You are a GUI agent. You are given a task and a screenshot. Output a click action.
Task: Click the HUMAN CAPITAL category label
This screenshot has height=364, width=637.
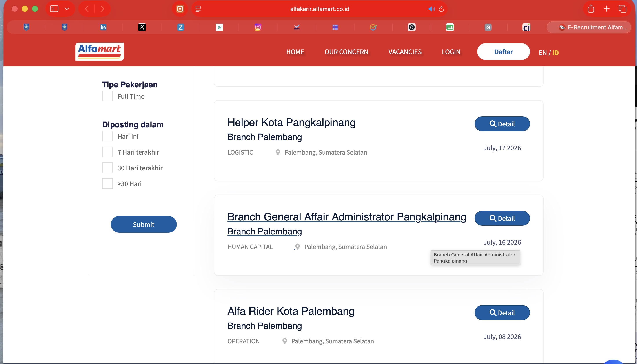250,247
